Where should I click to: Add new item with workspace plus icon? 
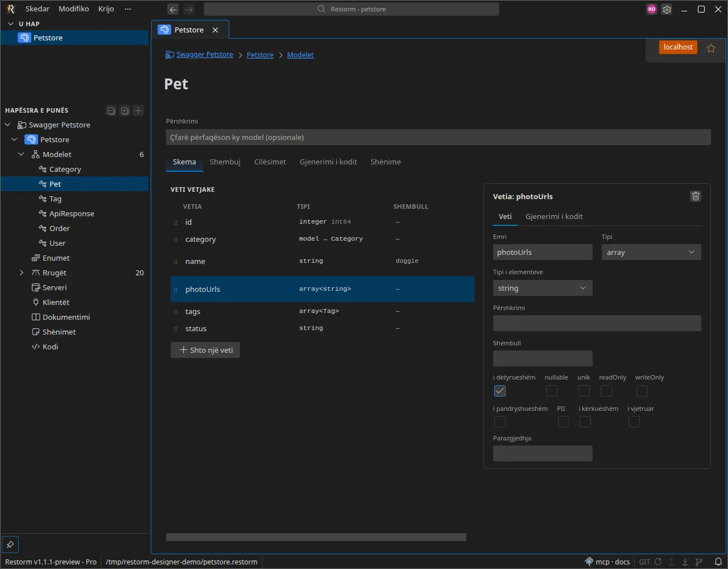coord(138,110)
